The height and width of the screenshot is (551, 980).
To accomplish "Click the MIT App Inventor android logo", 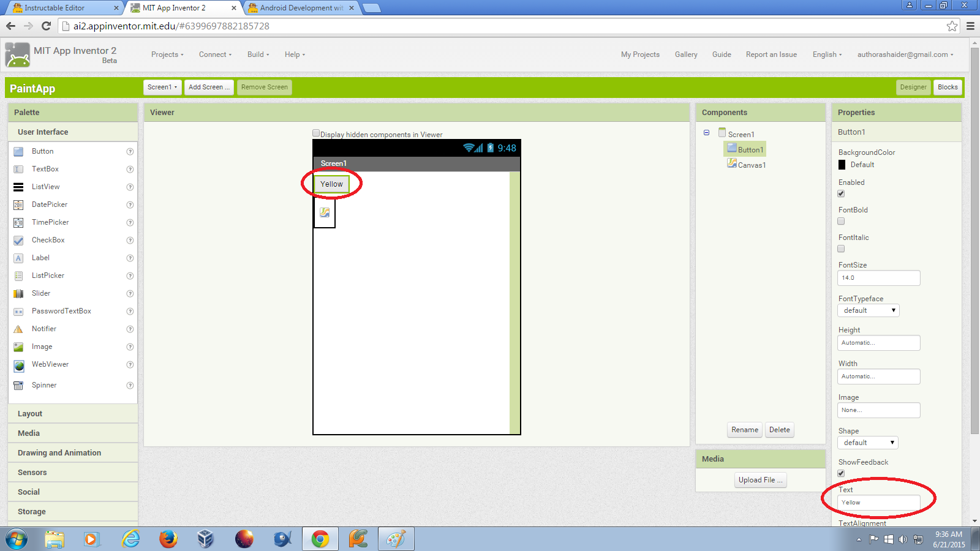I will coord(17,54).
